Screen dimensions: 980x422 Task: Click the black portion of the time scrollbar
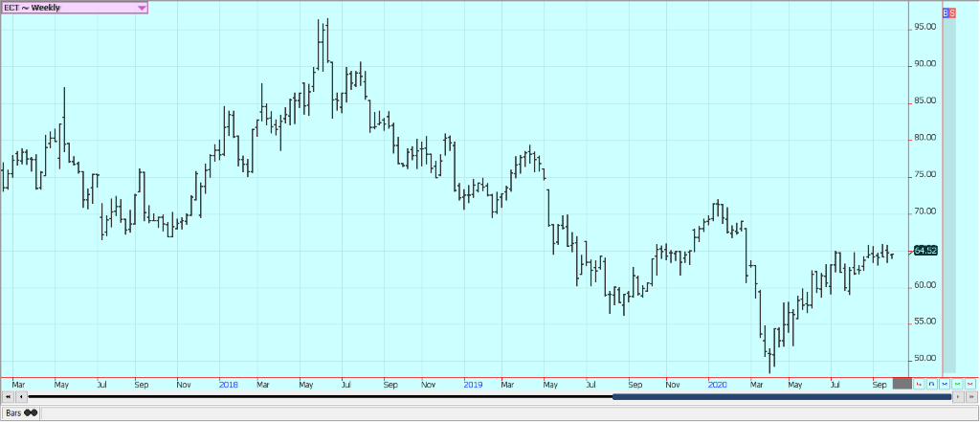click(x=321, y=396)
